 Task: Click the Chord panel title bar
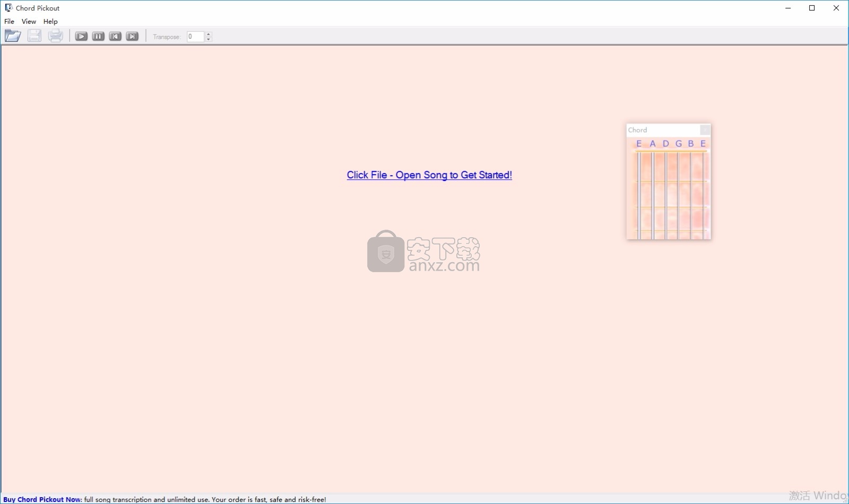click(x=663, y=130)
